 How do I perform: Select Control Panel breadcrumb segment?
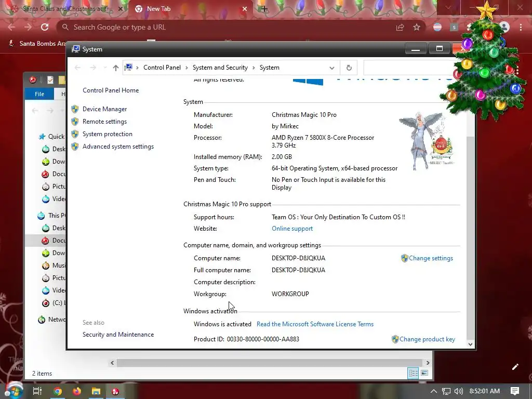click(162, 68)
